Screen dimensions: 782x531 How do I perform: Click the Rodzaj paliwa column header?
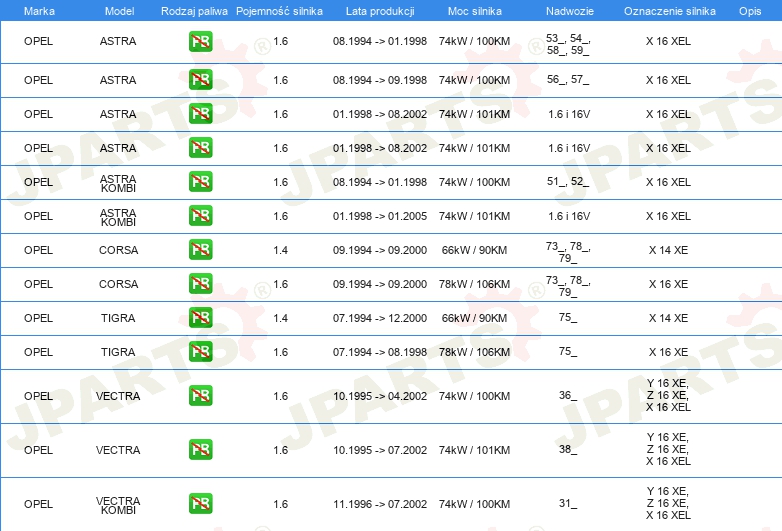[194, 11]
